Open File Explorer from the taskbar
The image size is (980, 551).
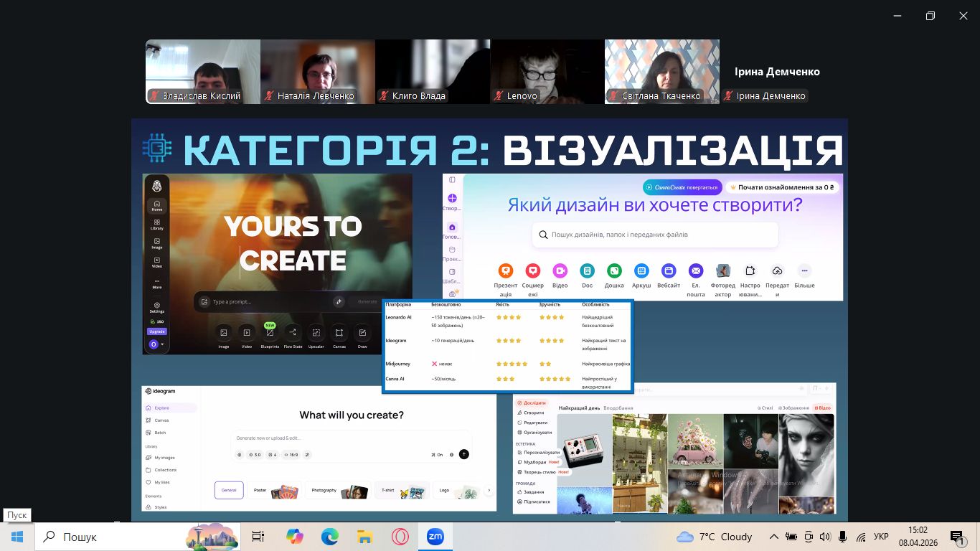pos(364,537)
